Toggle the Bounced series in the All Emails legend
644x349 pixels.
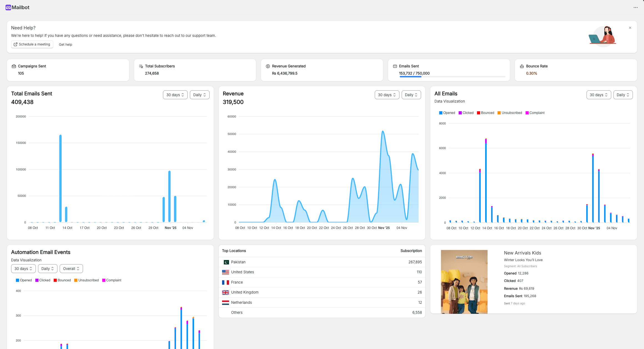pyautogui.click(x=485, y=113)
